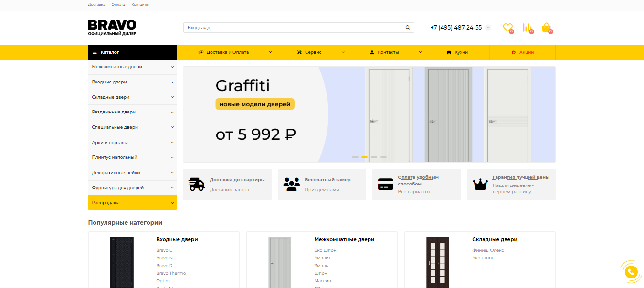Open the wishlist heart icon

[508, 28]
